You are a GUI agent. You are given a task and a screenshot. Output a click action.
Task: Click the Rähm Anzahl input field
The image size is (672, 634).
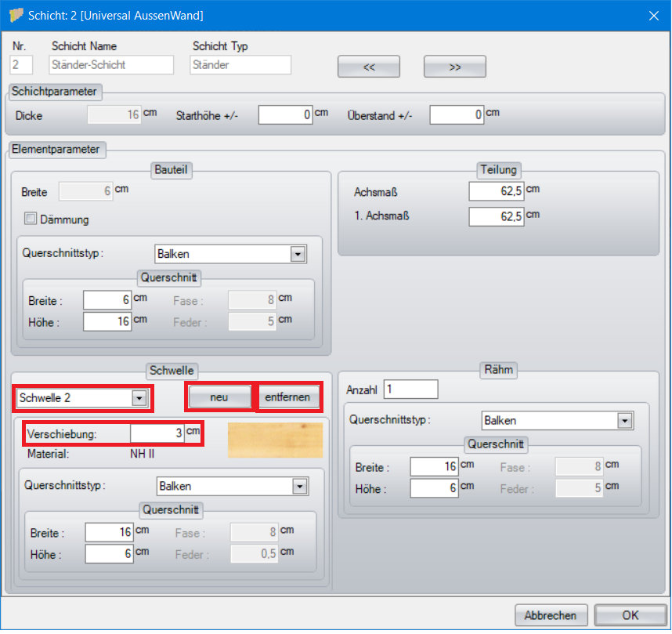[410, 389]
